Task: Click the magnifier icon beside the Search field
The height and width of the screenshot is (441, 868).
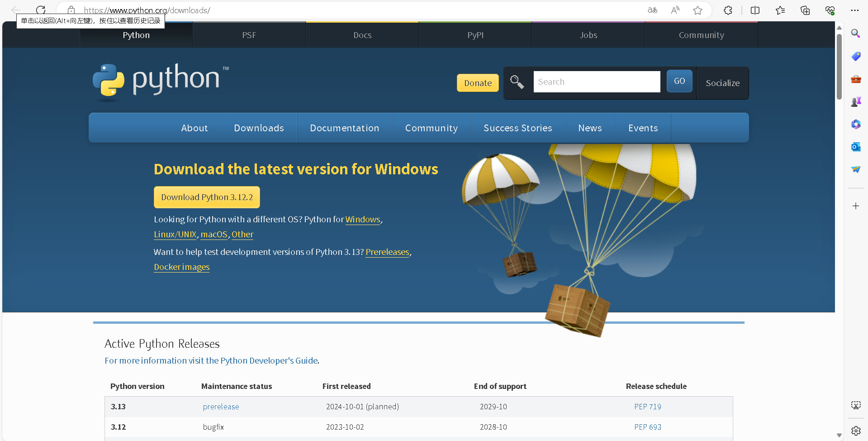Action: click(x=517, y=82)
